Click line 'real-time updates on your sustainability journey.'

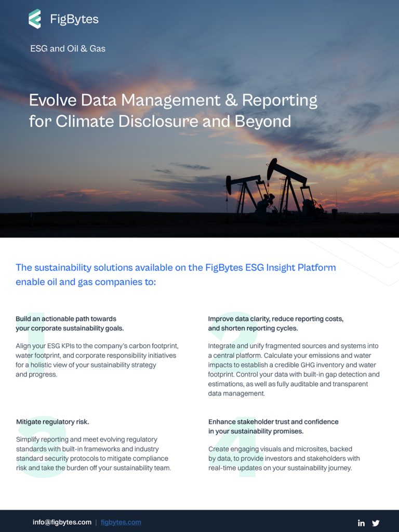[x=280, y=468]
